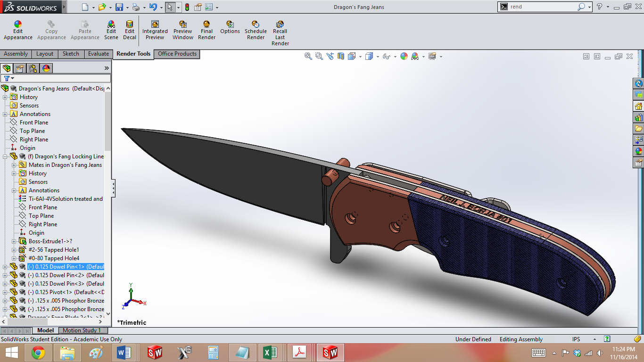The width and height of the screenshot is (644, 362).
Task: Click the Help question mark in the title bar
Action: [599, 7]
